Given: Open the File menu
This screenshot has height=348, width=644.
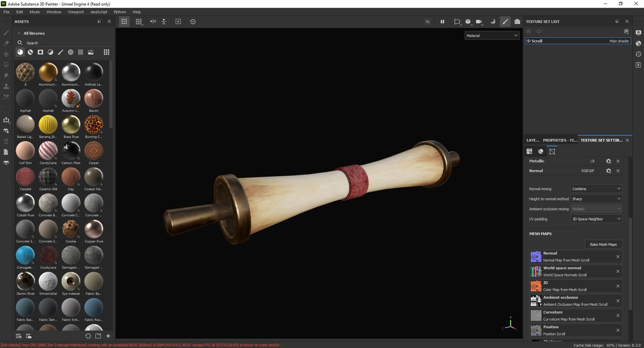Looking at the screenshot, I should [6, 12].
